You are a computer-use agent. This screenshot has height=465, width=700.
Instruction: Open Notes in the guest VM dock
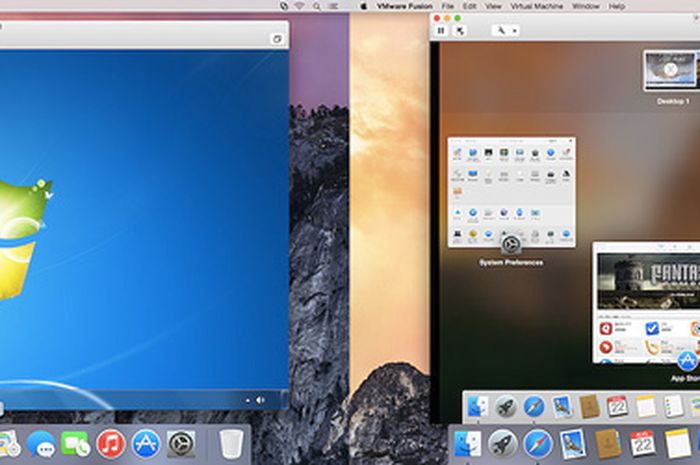[646, 407]
